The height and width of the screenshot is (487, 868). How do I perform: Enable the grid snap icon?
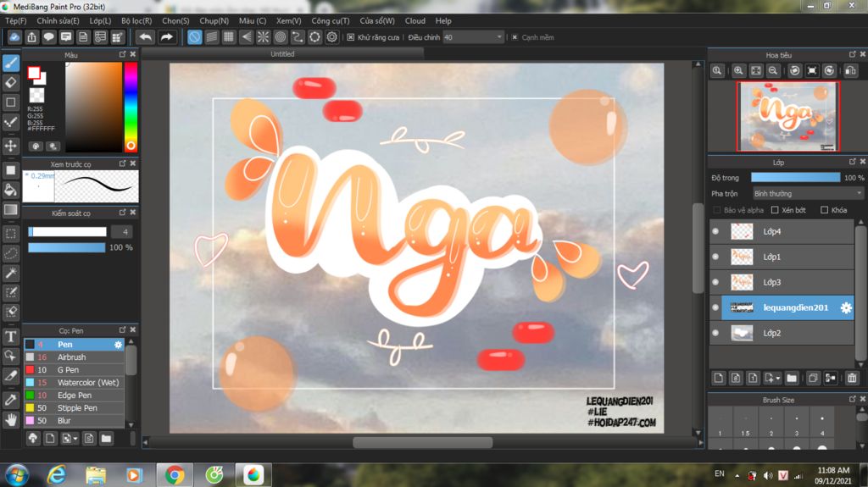(x=229, y=37)
